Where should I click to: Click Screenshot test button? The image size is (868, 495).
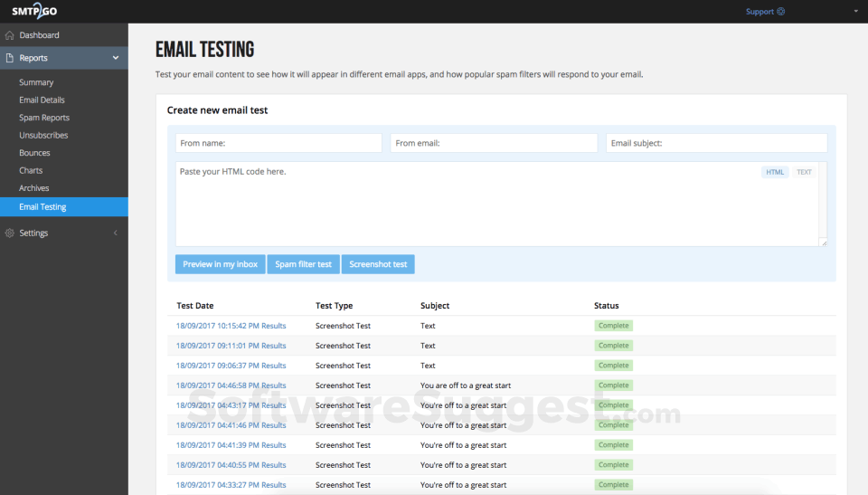(378, 264)
